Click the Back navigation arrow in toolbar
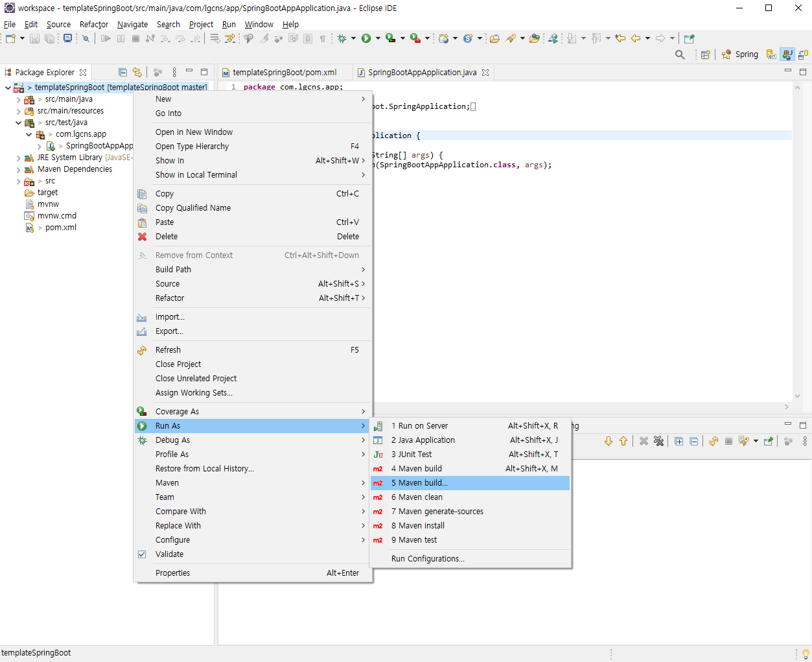This screenshot has height=662, width=812. [x=636, y=39]
